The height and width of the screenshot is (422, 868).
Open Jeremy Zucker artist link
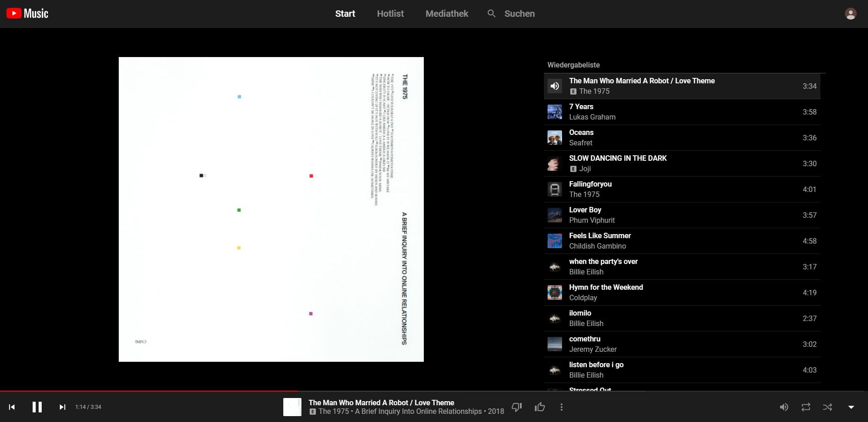(593, 349)
